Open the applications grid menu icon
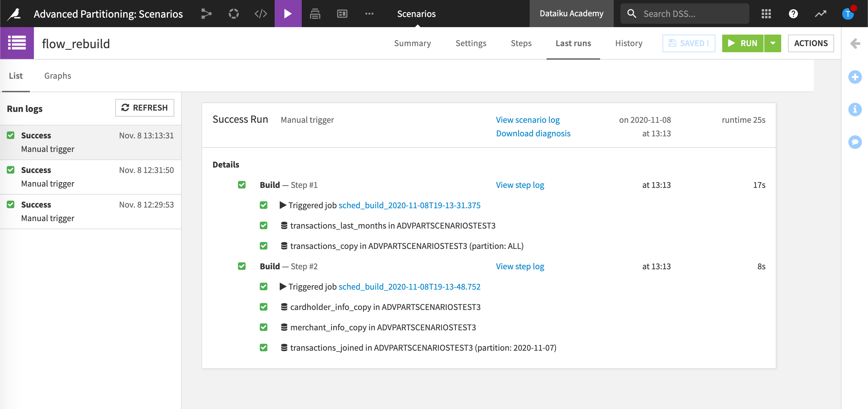 (x=766, y=14)
